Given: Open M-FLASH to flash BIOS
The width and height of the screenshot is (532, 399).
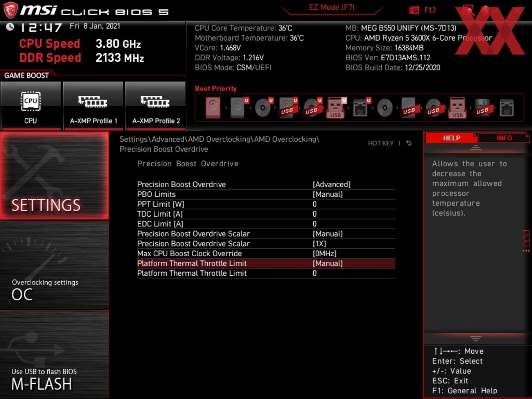Looking at the screenshot, I should pyautogui.click(x=54, y=355).
